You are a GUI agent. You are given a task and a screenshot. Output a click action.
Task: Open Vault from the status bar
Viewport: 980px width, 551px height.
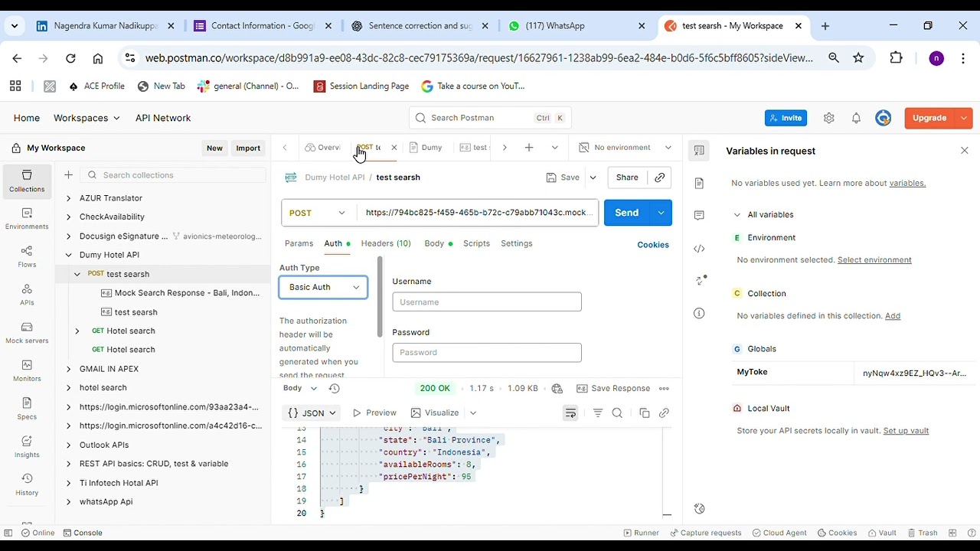coord(881,533)
